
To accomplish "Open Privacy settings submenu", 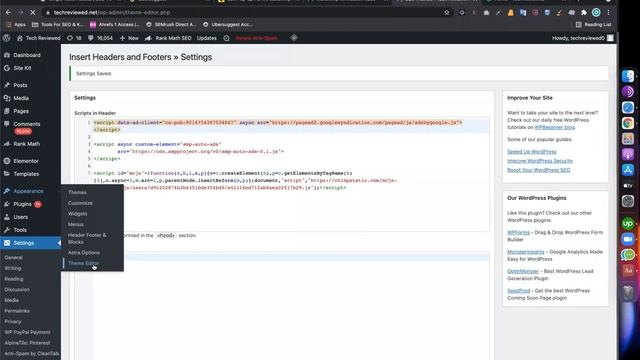I will coord(13,322).
